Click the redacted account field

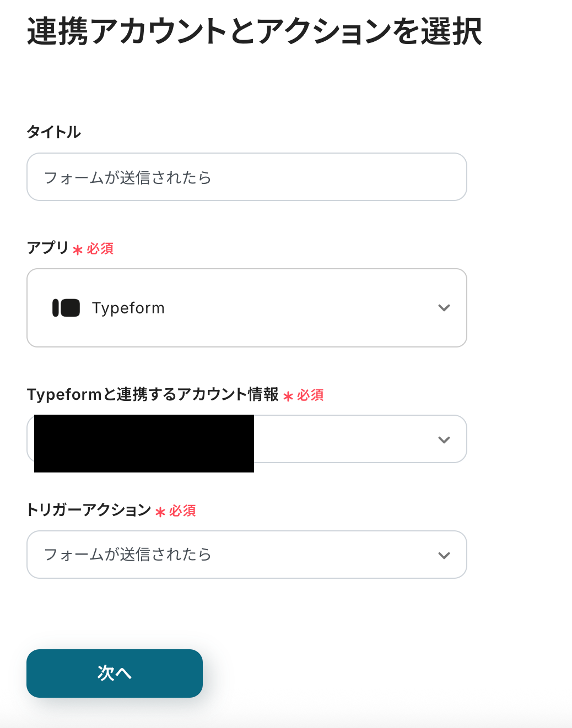[x=144, y=443]
